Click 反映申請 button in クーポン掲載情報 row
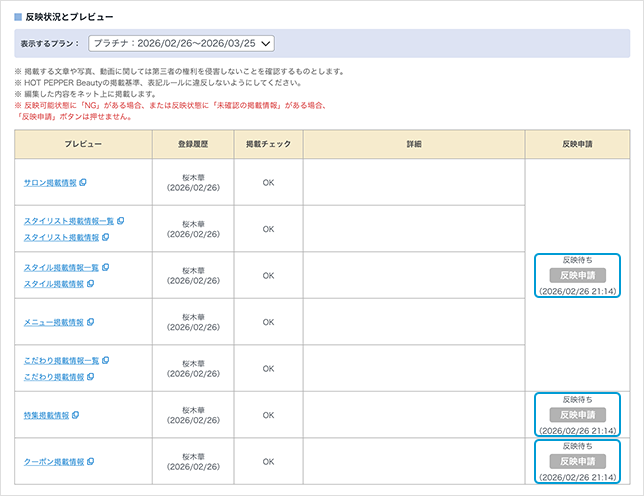 [577, 462]
